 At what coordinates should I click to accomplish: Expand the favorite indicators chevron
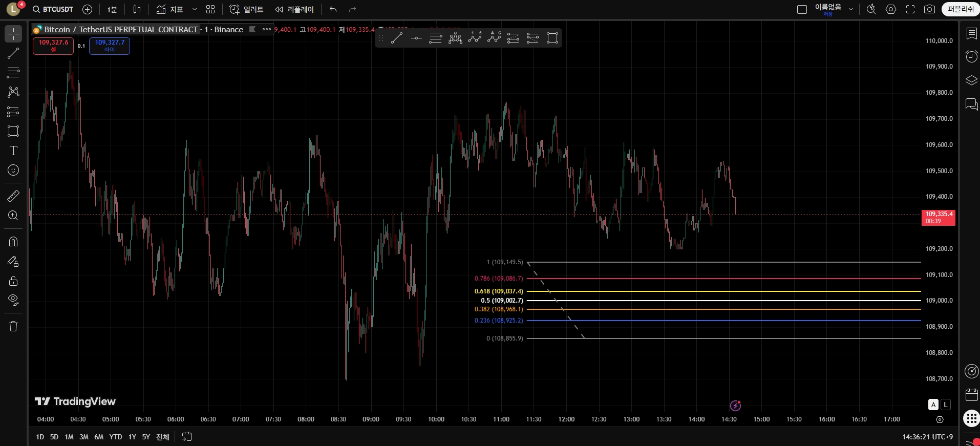(195, 9)
